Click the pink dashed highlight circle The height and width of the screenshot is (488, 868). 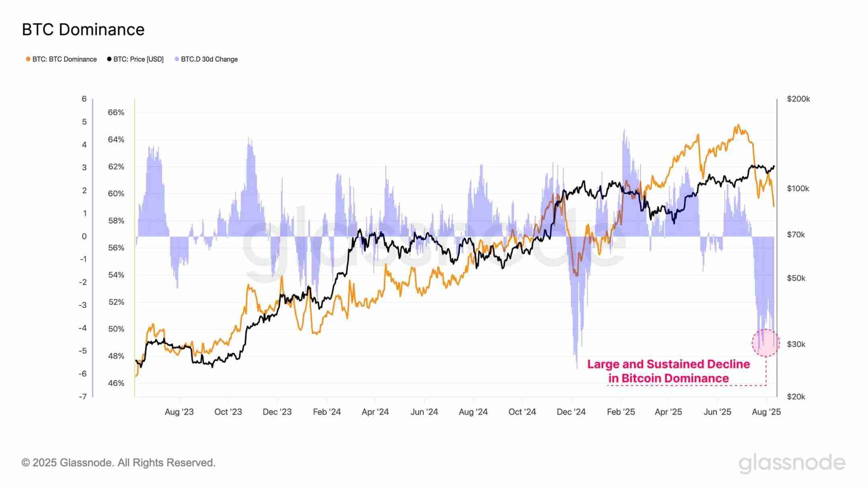pyautogui.click(x=766, y=343)
